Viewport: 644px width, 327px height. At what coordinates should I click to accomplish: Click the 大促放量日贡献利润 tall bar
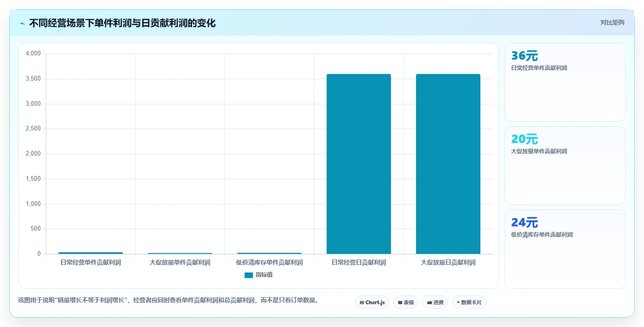coord(448,164)
